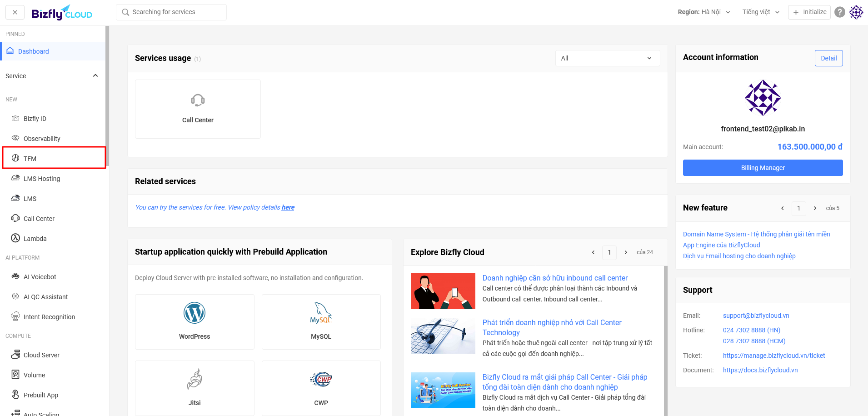Open the help question mark icon
The height and width of the screenshot is (416, 868).
[840, 12]
